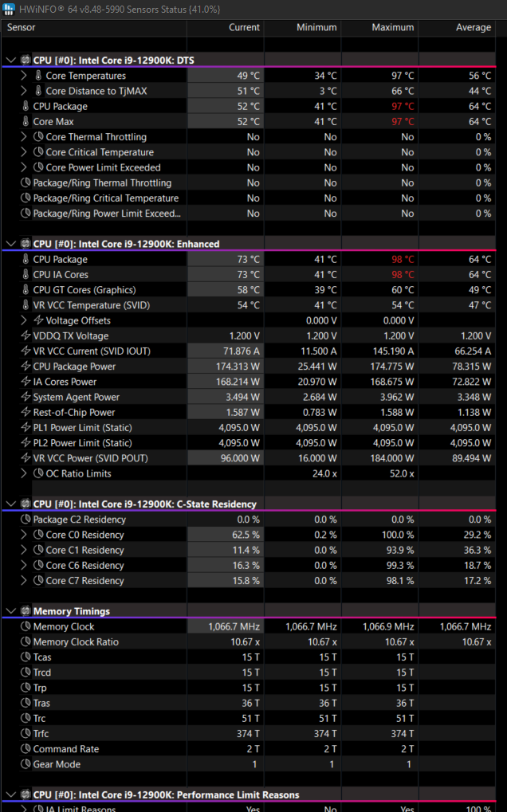The width and height of the screenshot is (507, 812).
Task: Select the VR VCC Power (SVID POUT) row
Action: pos(249,457)
